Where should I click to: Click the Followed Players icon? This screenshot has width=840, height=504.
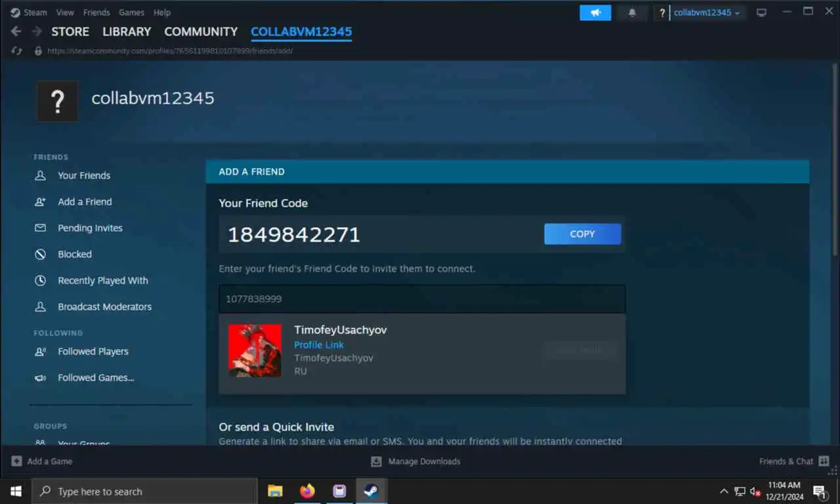(40, 351)
